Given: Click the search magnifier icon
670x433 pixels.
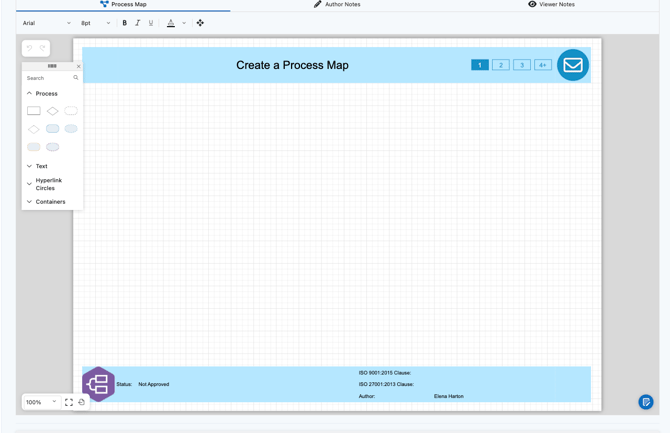Looking at the screenshot, I should click(76, 78).
